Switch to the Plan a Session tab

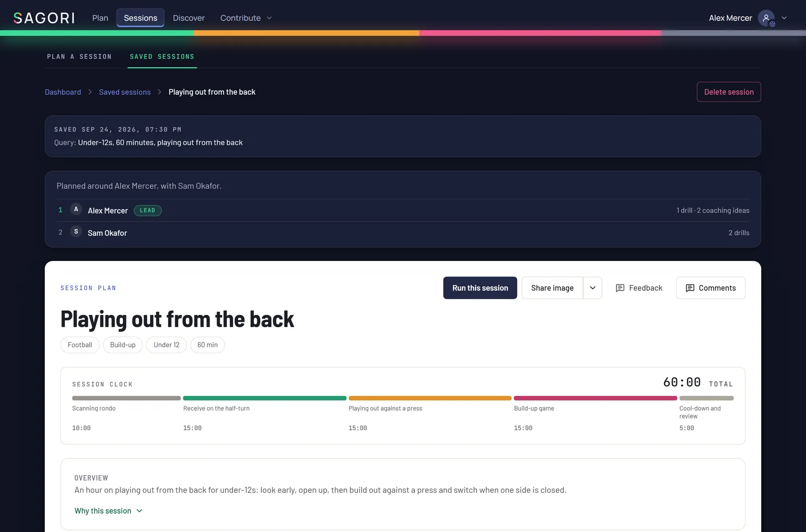[x=79, y=57]
